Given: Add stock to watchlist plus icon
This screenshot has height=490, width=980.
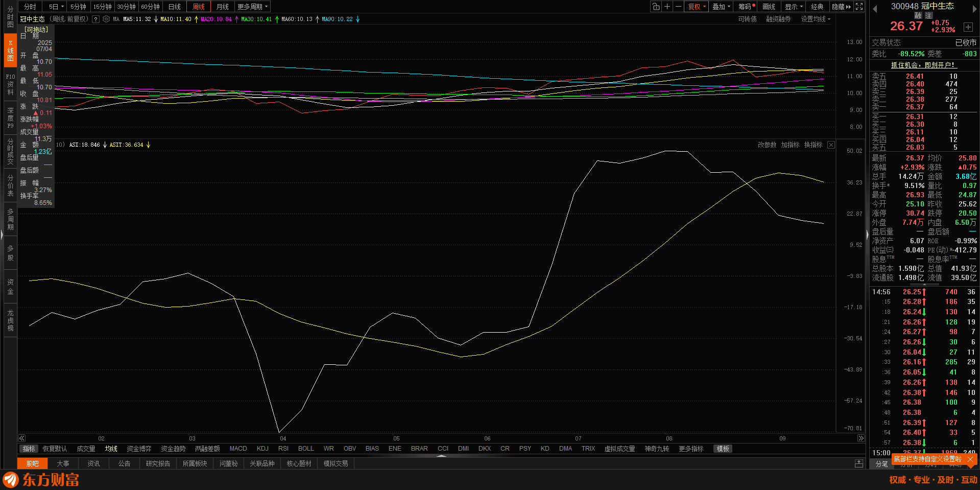Looking at the screenshot, I should (968, 27).
